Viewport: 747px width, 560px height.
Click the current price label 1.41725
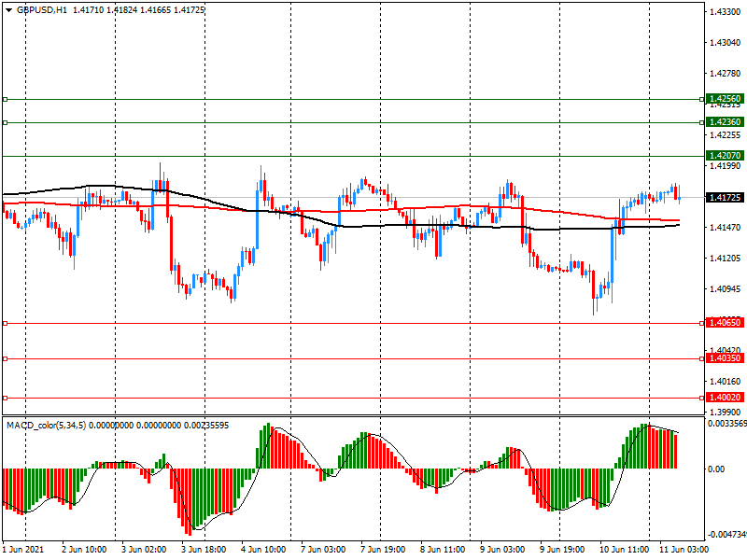[725, 198]
